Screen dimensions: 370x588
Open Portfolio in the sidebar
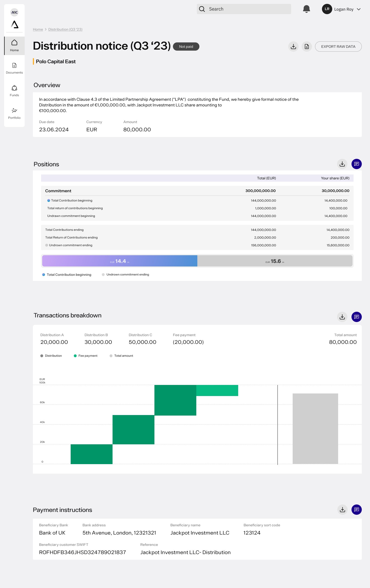[14, 114]
